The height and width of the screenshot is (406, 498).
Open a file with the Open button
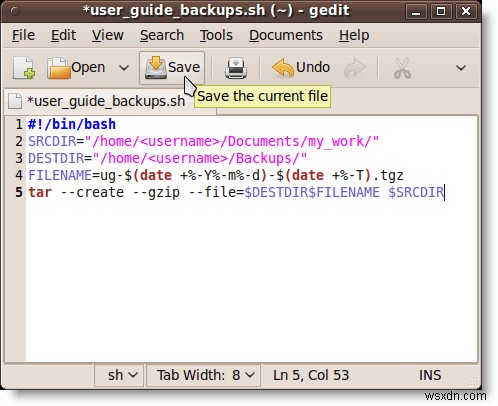point(76,68)
